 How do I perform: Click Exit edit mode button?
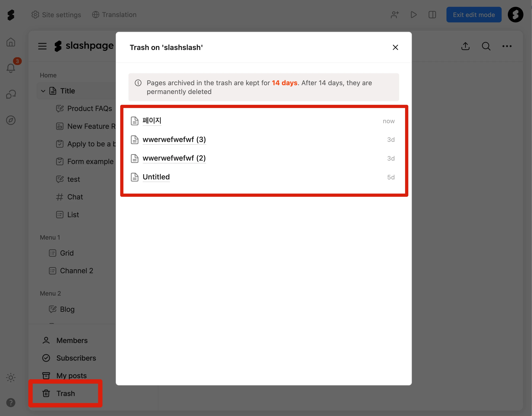(474, 15)
